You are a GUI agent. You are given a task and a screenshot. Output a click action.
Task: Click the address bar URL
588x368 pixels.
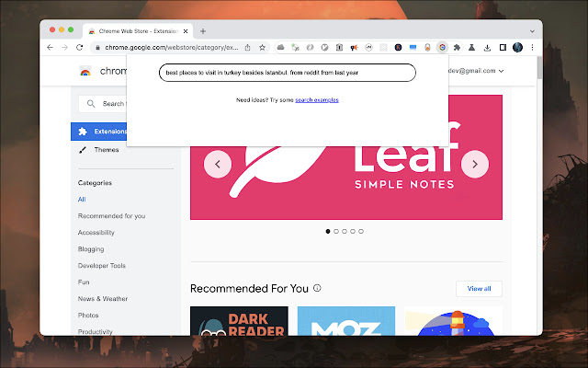pyautogui.click(x=172, y=47)
